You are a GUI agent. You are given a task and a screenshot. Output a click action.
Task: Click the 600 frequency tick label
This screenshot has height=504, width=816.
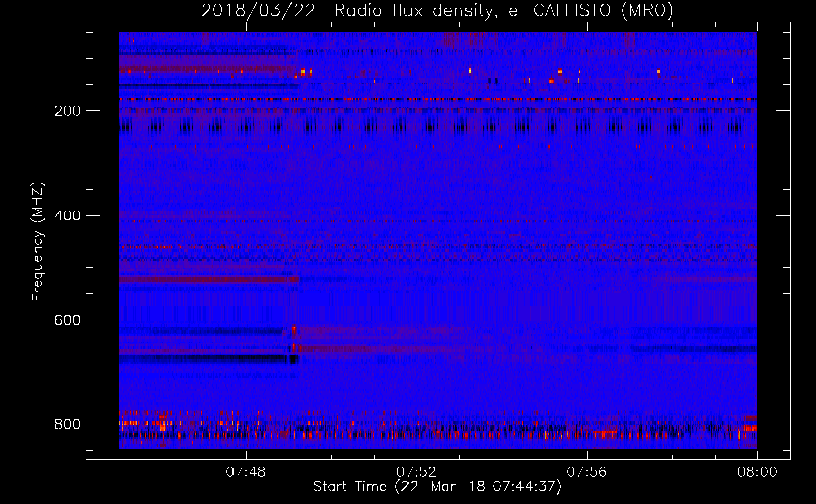point(68,321)
